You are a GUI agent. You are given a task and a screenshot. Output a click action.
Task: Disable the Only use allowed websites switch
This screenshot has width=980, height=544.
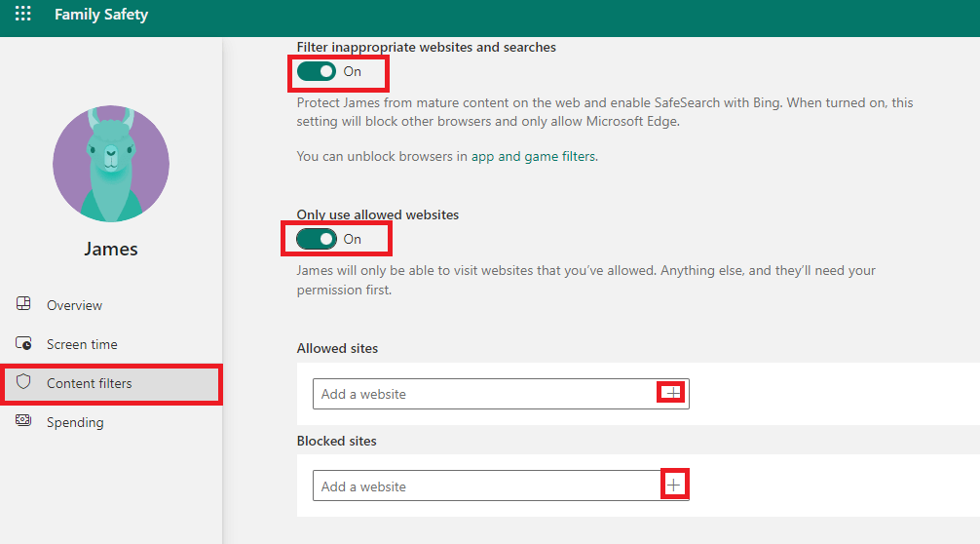pos(317,239)
